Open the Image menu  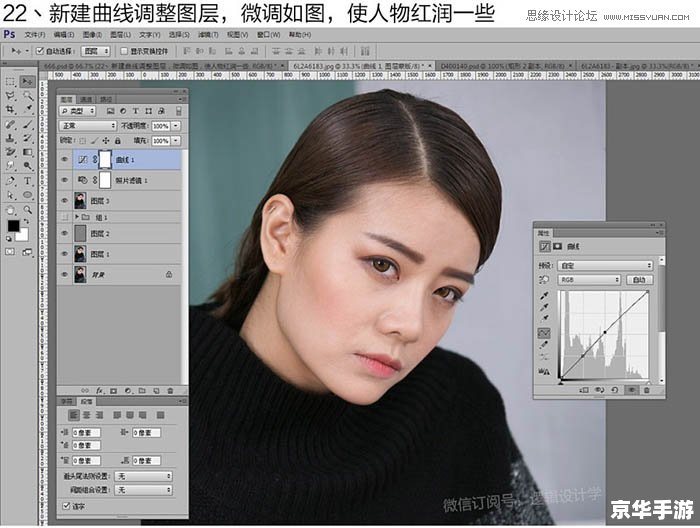[92, 34]
